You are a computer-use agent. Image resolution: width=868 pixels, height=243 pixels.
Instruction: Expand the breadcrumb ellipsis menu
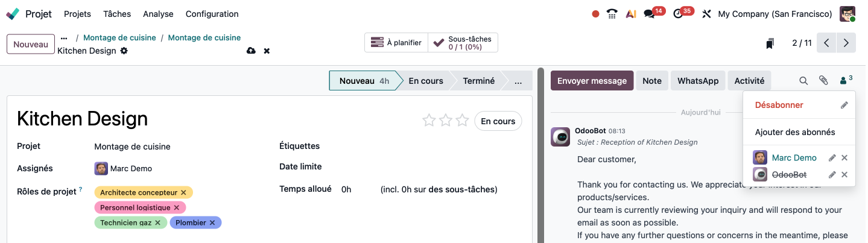click(64, 38)
